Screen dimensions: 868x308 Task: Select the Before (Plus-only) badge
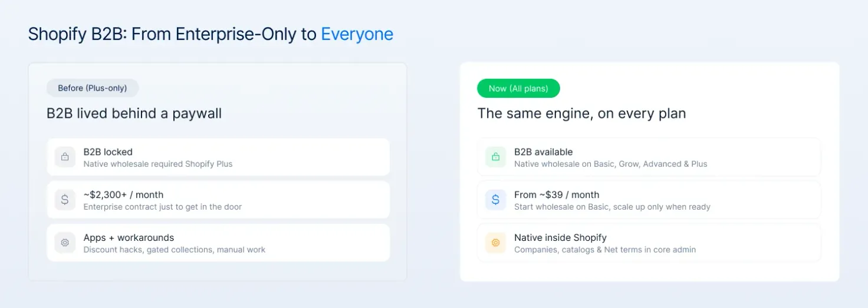coord(93,88)
